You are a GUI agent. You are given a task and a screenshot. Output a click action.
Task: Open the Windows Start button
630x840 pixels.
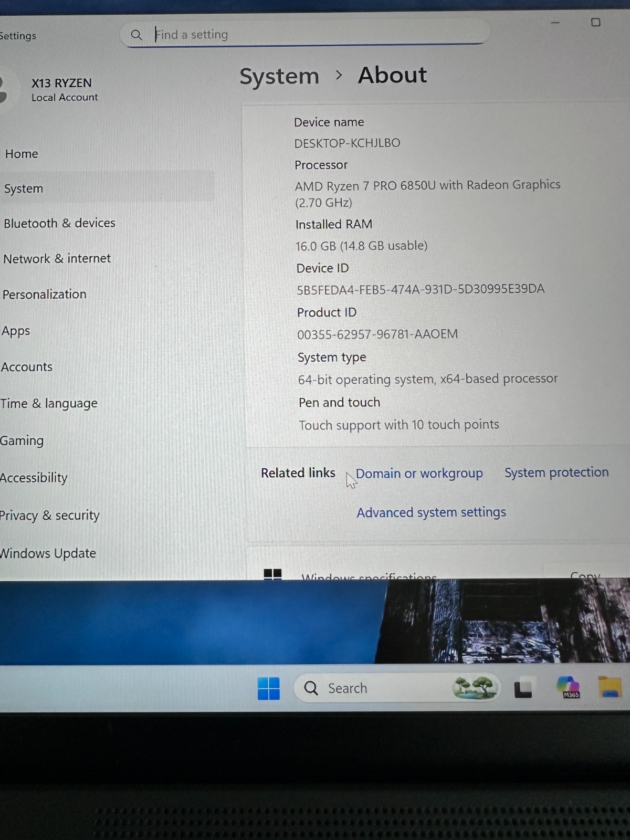(269, 688)
